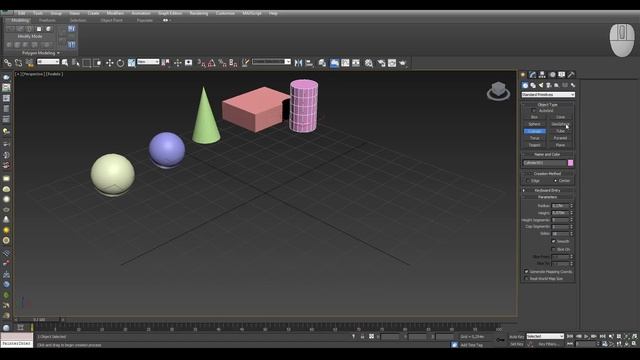
Task: Enable Real-World Map Size checkbox
Action: coord(527,278)
